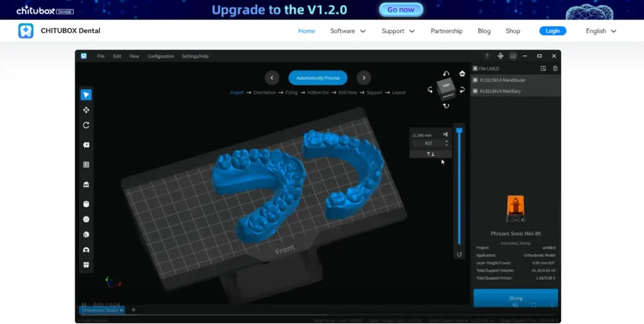The image size is (644, 324).
Task: Click the Login button
Action: coord(552,31)
